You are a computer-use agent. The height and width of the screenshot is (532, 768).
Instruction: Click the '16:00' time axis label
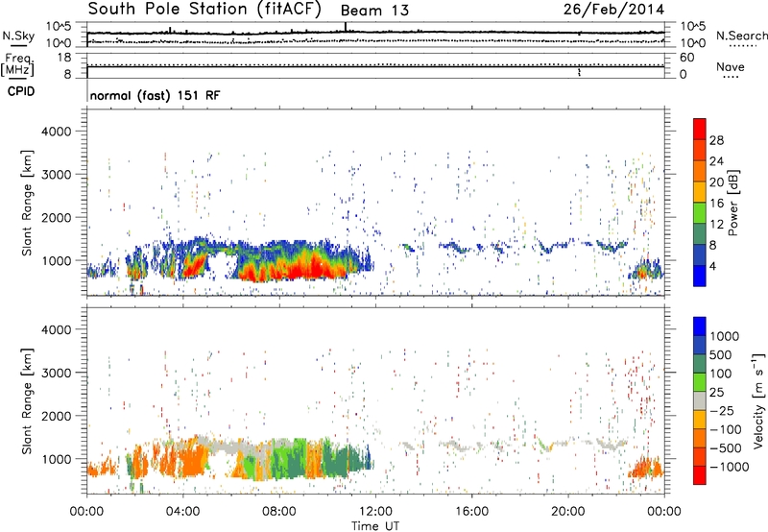point(471,512)
